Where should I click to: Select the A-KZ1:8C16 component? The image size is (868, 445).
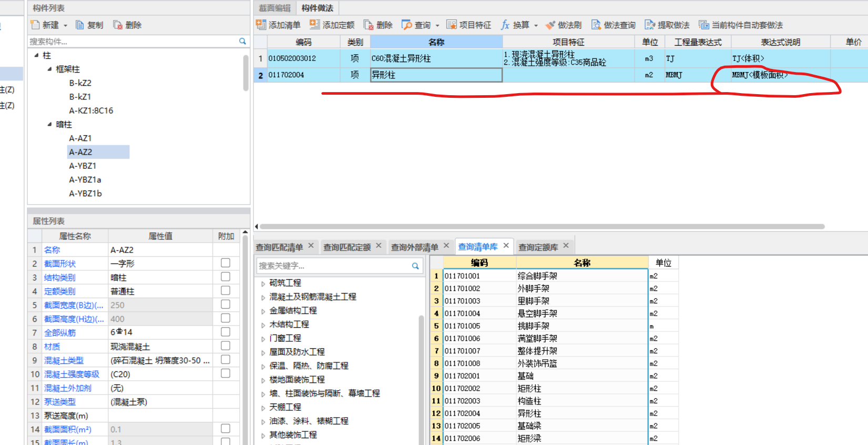(91, 110)
